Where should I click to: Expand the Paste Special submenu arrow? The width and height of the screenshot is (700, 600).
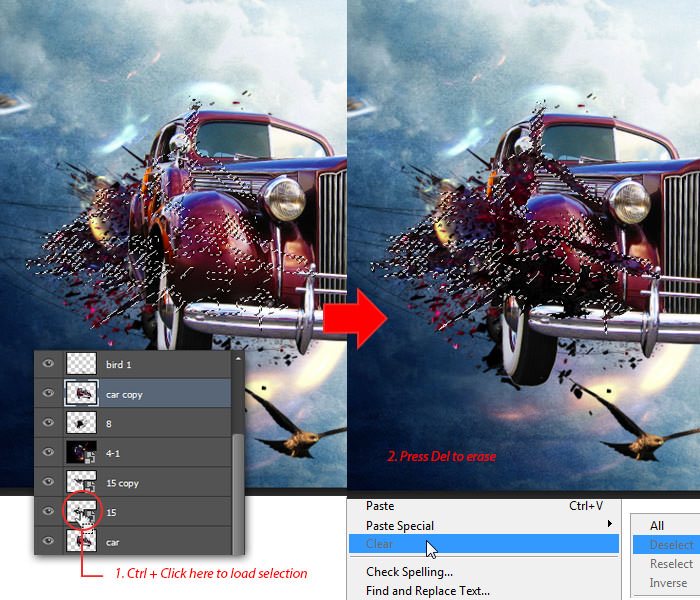(609, 523)
